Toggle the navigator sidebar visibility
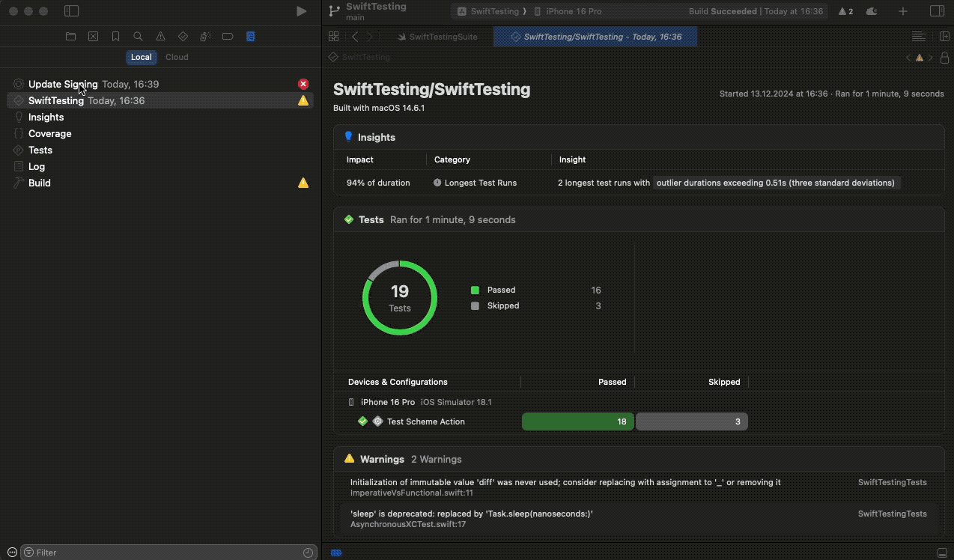This screenshot has height=560, width=954. tap(71, 11)
